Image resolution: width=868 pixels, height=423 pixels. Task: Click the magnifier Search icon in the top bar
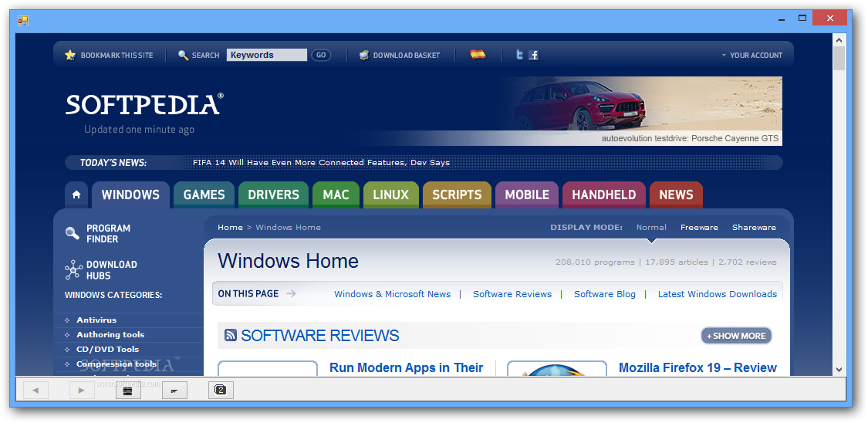click(x=183, y=55)
